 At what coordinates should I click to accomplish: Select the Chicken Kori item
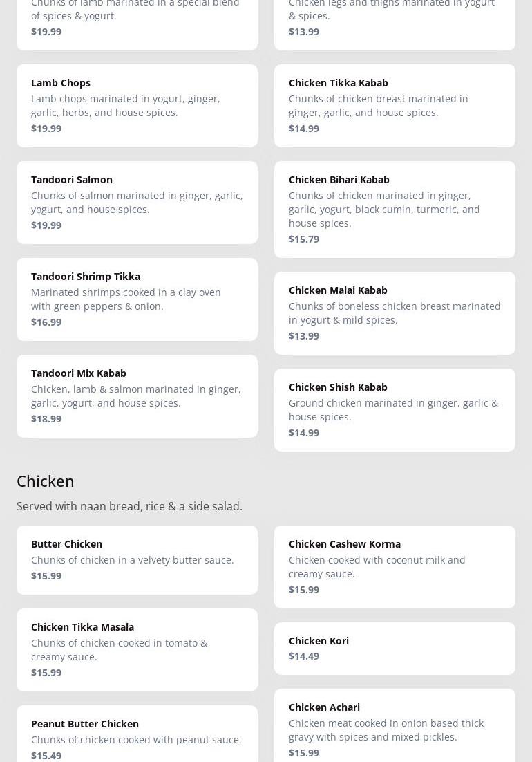point(395,648)
